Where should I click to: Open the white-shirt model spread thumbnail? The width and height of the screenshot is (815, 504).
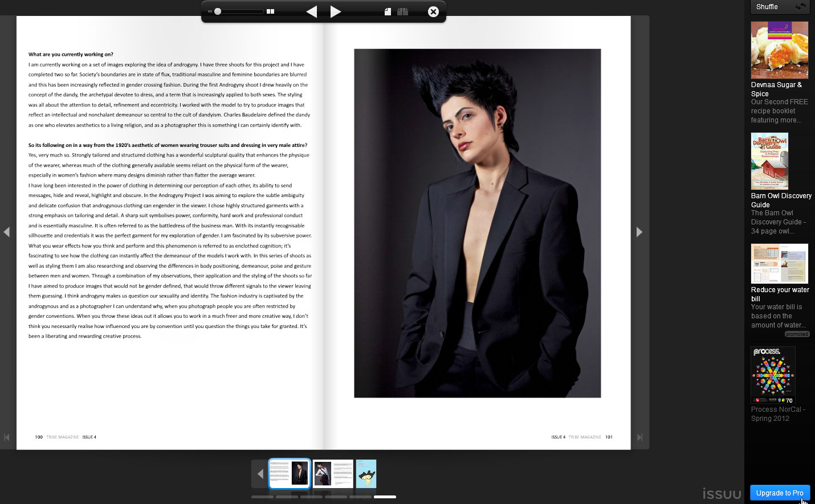(x=333, y=474)
